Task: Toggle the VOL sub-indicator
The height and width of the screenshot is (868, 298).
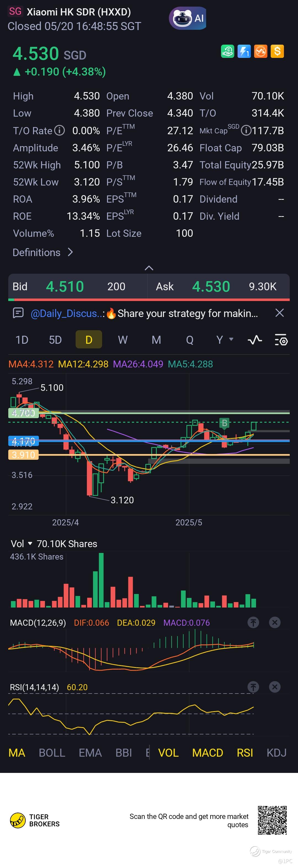Action: 168,753
